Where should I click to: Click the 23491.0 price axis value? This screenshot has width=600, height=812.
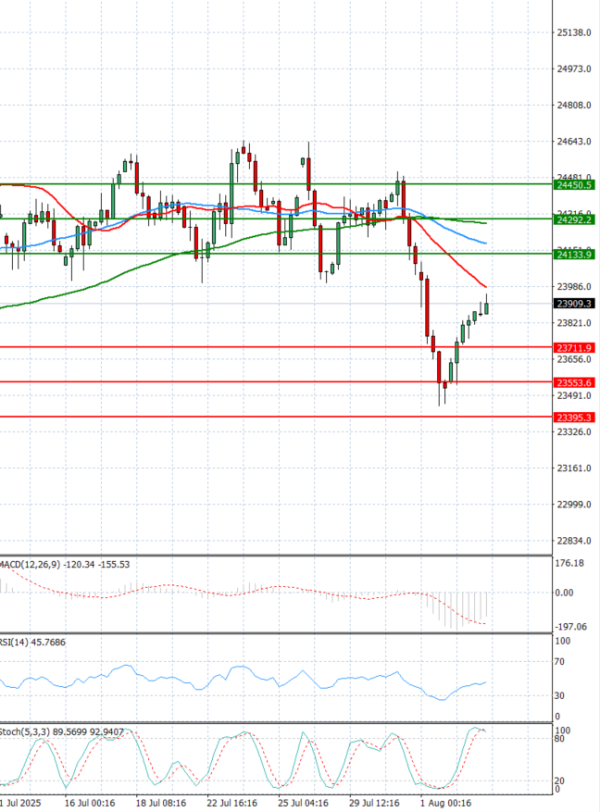pyautogui.click(x=574, y=396)
